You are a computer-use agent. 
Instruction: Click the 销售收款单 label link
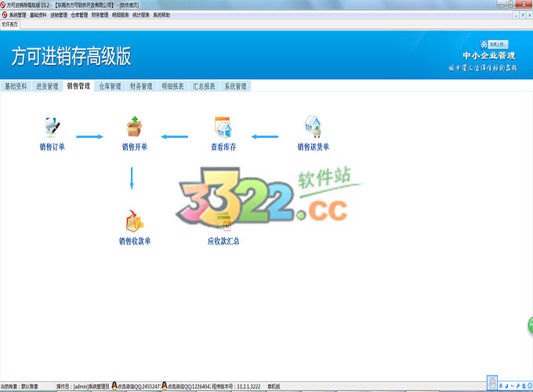[x=135, y=241]
